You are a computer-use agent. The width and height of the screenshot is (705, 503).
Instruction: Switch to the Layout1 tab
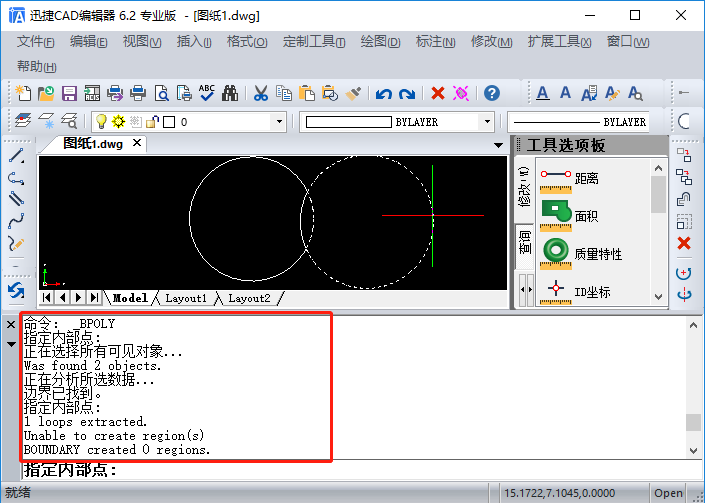(x=186, y=298)
